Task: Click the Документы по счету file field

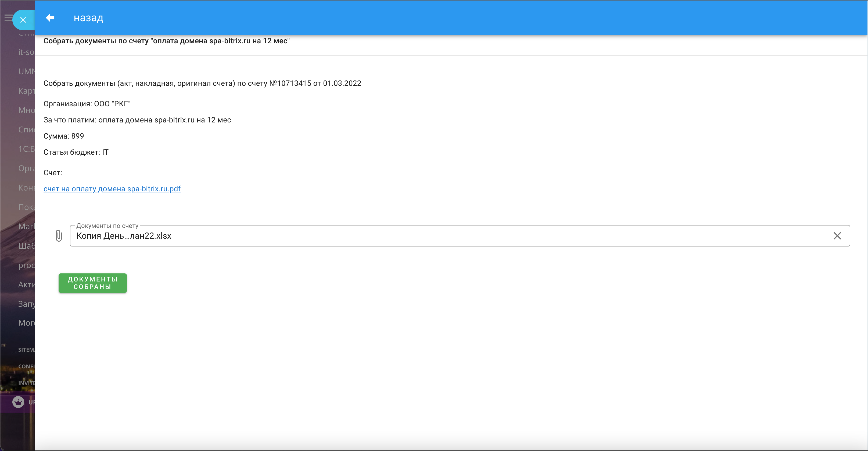Action: (x=438, y=235)
